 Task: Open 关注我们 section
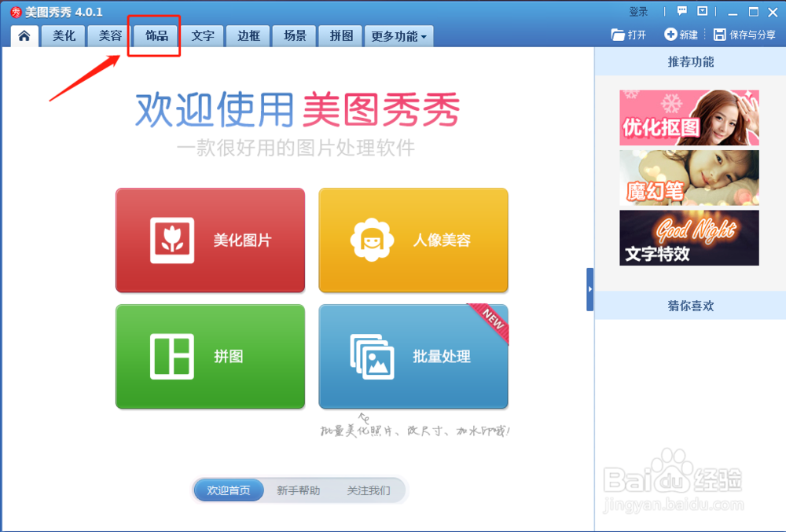tap(369, 490)
